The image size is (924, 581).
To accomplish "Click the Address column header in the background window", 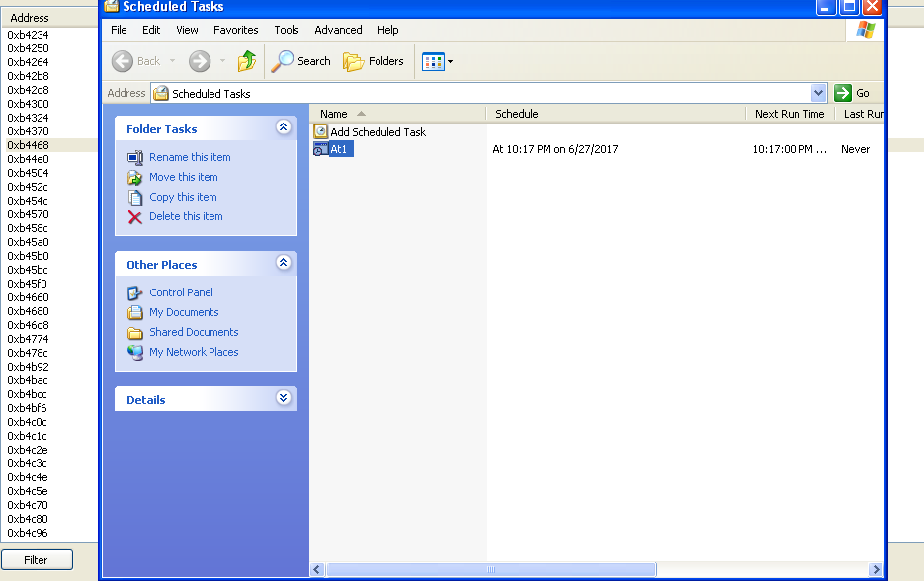I will click(x=30, y=18).
